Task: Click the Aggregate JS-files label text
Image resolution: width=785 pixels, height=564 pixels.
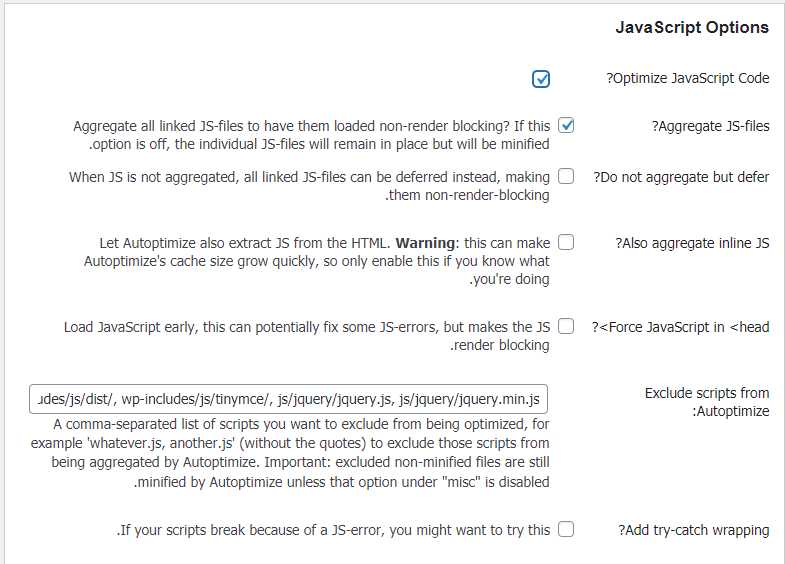Action: coord(711,126)
